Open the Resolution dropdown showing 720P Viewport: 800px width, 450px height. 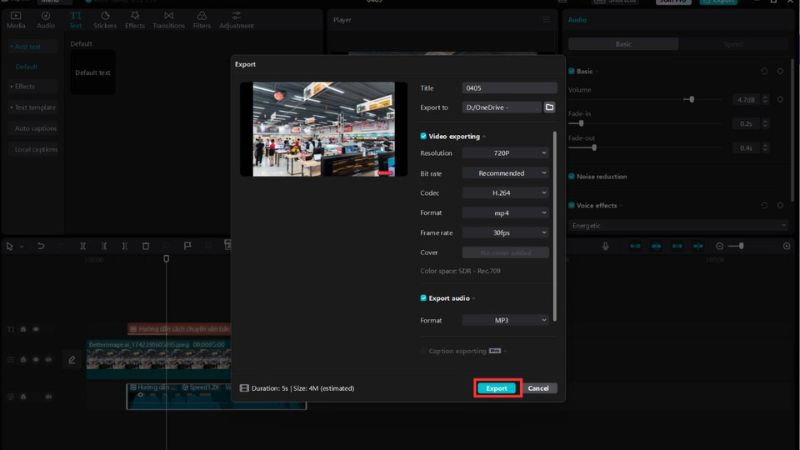[507, 153]
